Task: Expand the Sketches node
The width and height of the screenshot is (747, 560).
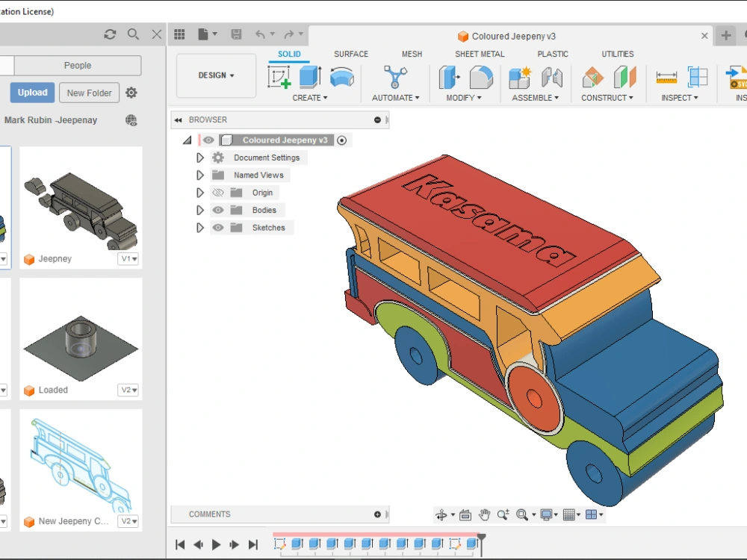Action: click(200, 228)
